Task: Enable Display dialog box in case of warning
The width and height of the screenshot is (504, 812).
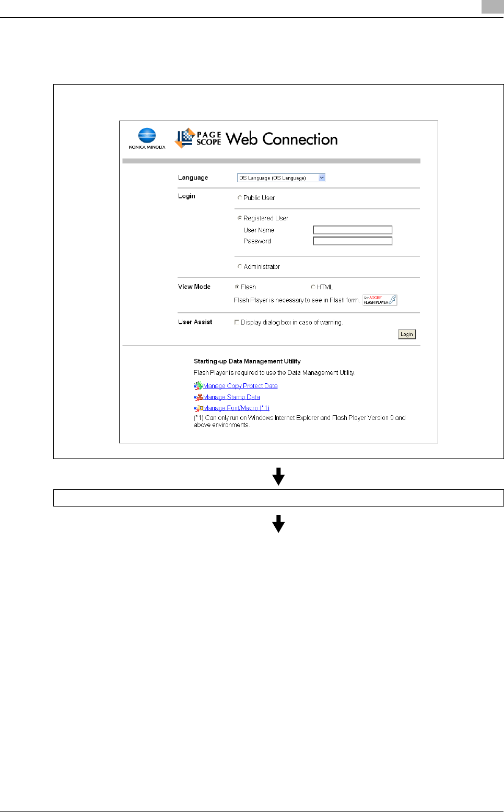Action: click(x=237, y=322)
